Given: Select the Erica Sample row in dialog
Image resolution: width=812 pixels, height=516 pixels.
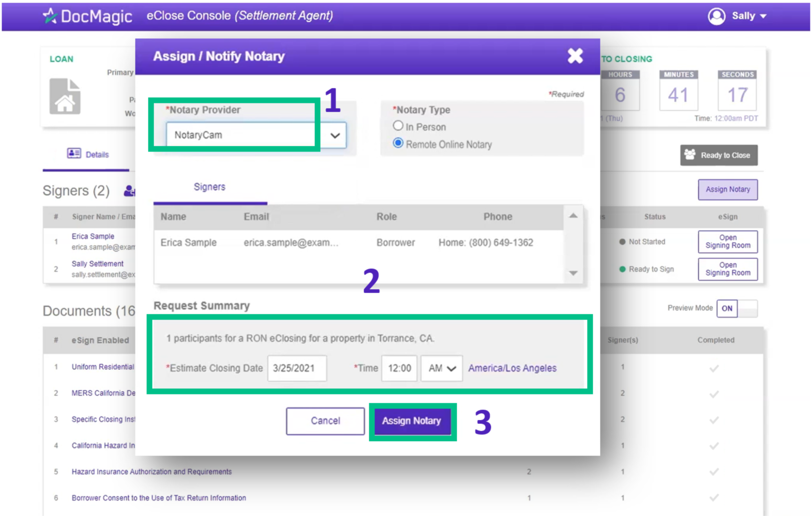Looking at the screenshot, I should (358, 242).
